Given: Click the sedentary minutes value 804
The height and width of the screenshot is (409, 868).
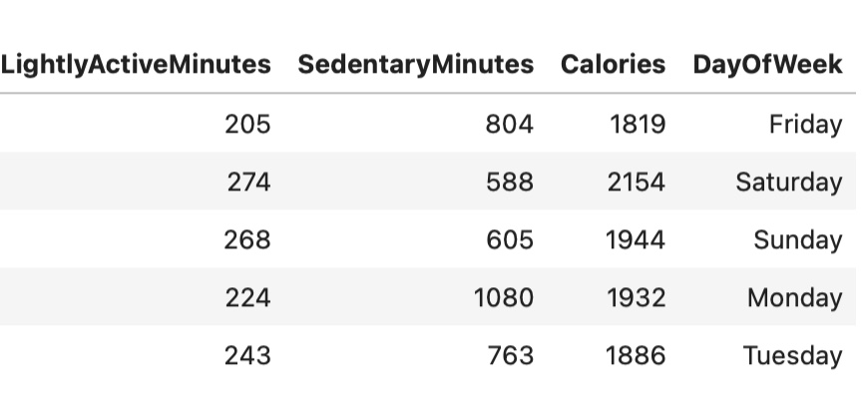Looking at the screenshot, I should coord(510,125).
